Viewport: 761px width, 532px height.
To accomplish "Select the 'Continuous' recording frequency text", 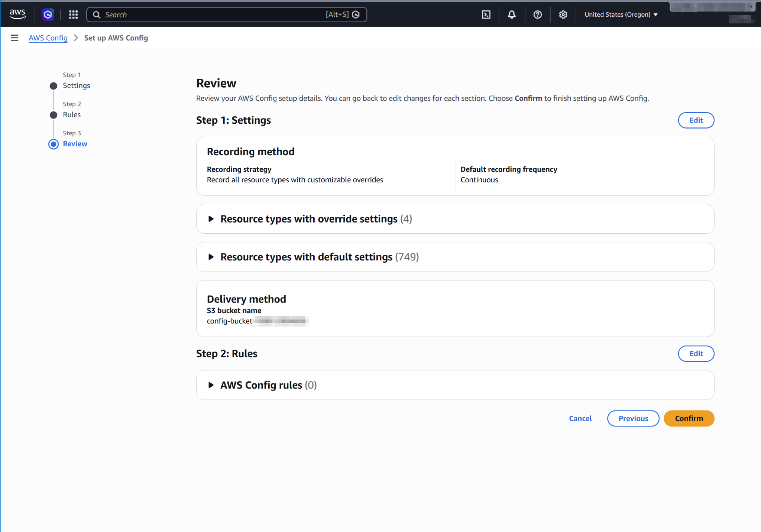I will pos(479,180).
